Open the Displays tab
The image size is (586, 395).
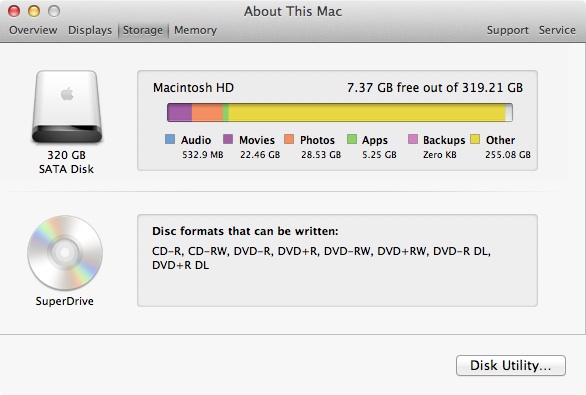pos(90,30)
